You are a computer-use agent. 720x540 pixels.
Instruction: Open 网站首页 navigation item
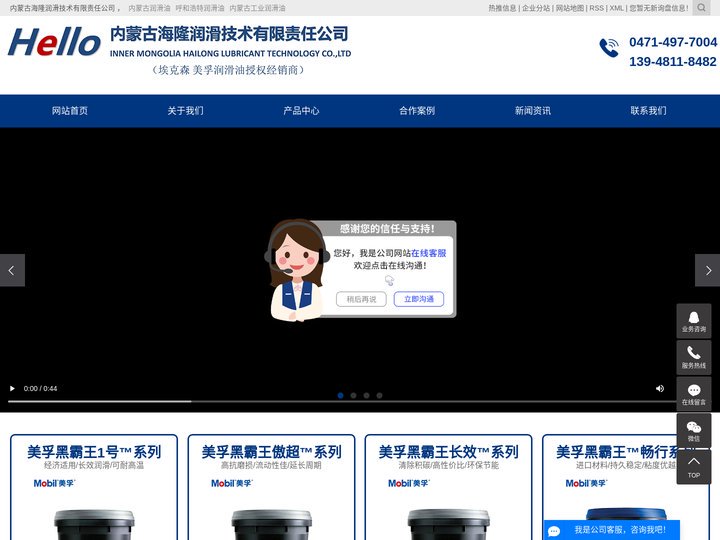click(x=70, y=111)
